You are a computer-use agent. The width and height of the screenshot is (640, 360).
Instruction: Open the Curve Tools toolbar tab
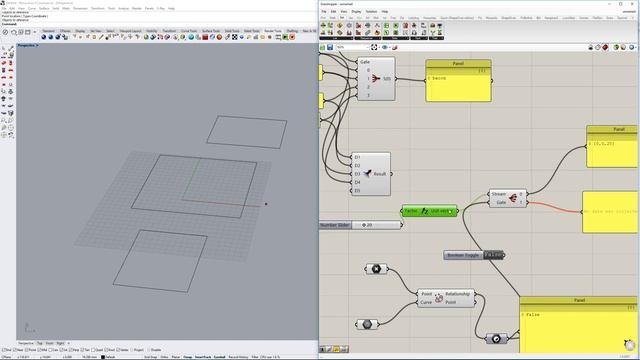pyautogui.click(x=189, y=31)
